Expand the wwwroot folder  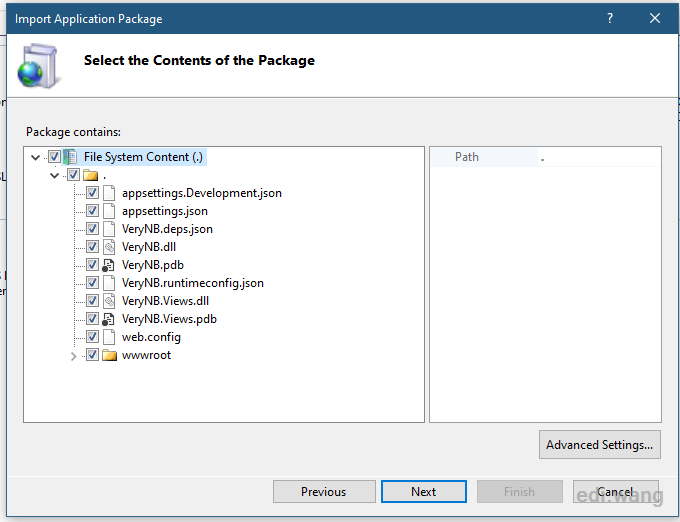pyautogui.click(x=73, y=356)
